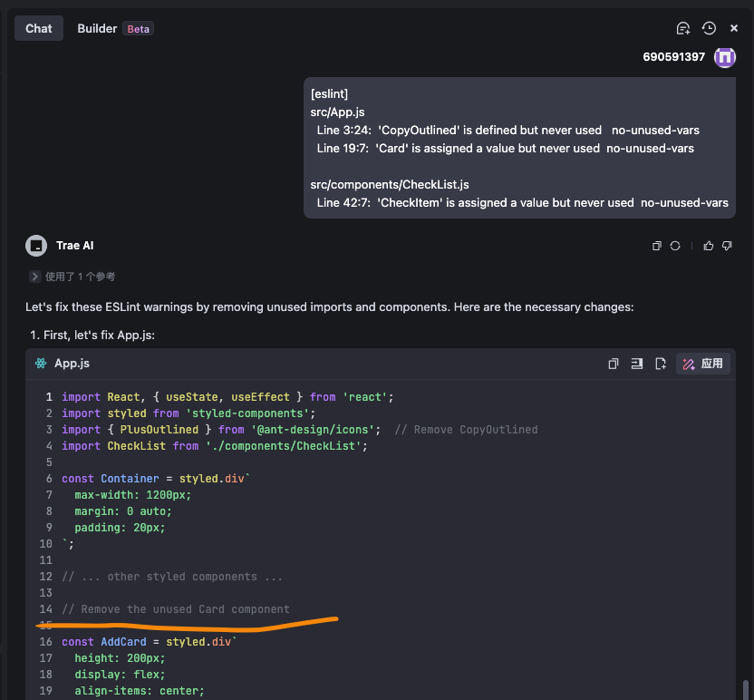Close the chat panel
The height and width of the screenshot is (700, 754).
(734, 28)
